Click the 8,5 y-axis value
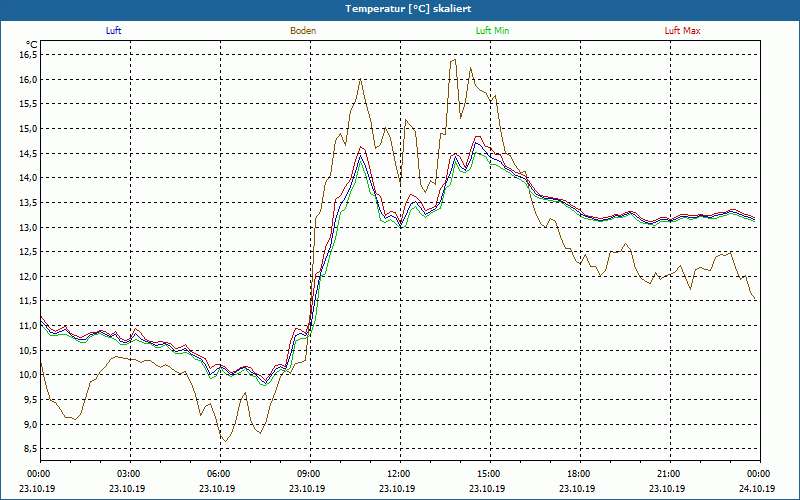800x500 pixels. pos(31,449)
